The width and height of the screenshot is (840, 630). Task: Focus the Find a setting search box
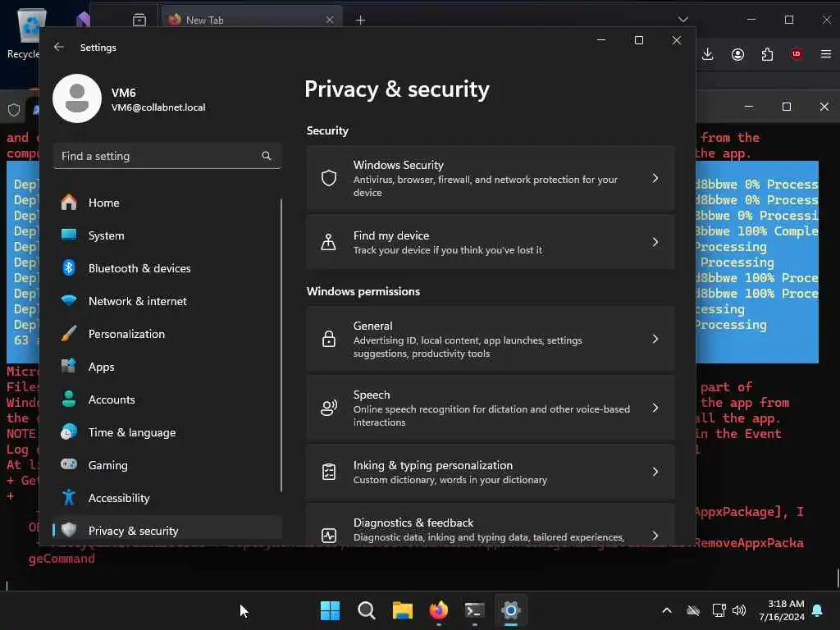167,156
